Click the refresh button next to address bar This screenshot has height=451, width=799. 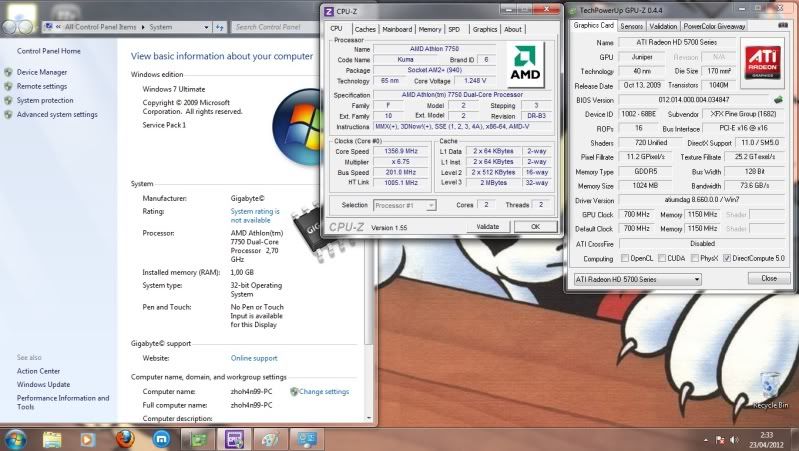(x=220, y=27)
